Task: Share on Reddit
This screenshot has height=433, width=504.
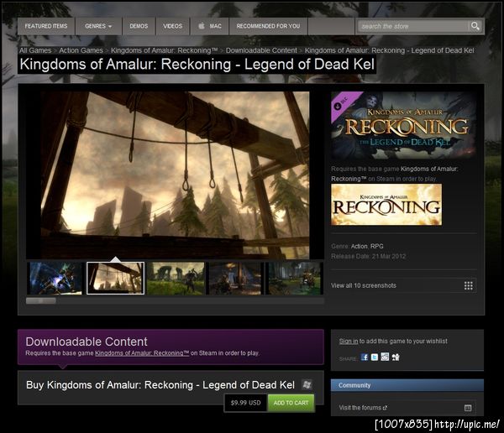Action: [x=385, y=357]
